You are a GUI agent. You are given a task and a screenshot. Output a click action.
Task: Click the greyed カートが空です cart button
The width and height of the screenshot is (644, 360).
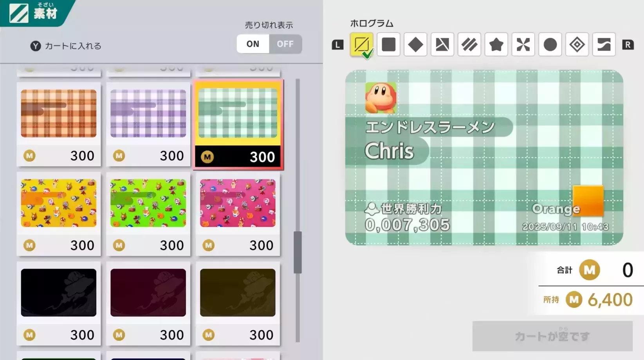click(x=552, y=336)
